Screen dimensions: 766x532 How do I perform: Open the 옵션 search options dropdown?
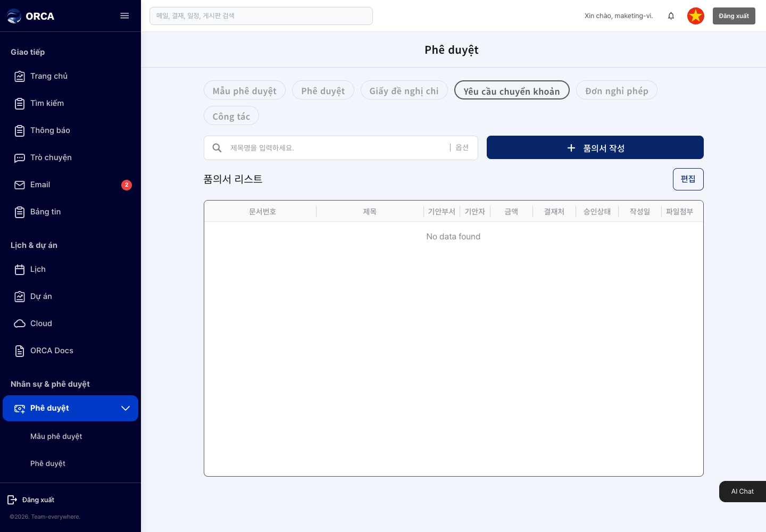pyautogui.click(x=462, y=148)
